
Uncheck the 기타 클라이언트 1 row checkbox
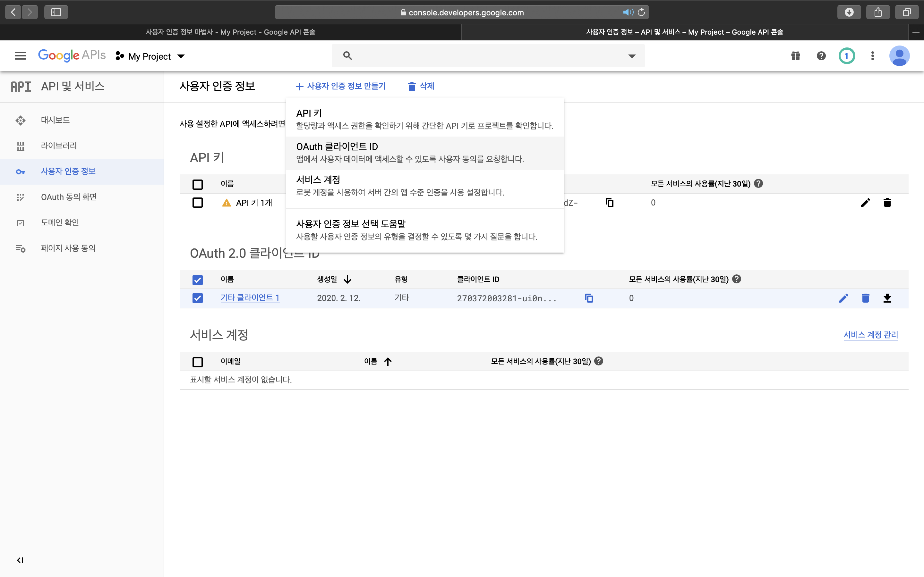click(x=197, y=298)
